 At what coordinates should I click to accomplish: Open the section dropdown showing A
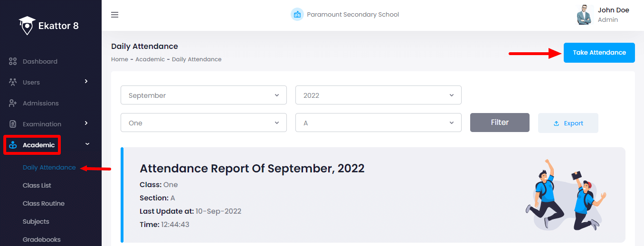tap(378, 123)
